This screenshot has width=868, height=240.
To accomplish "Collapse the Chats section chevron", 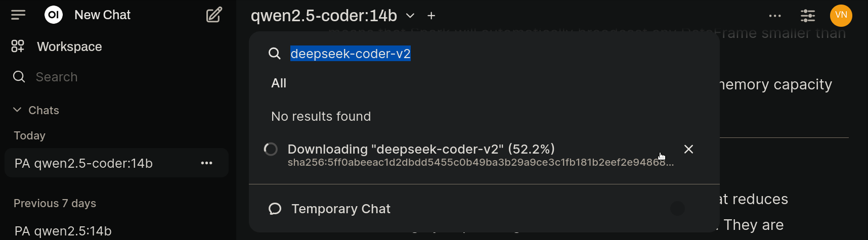I will 17,110.
